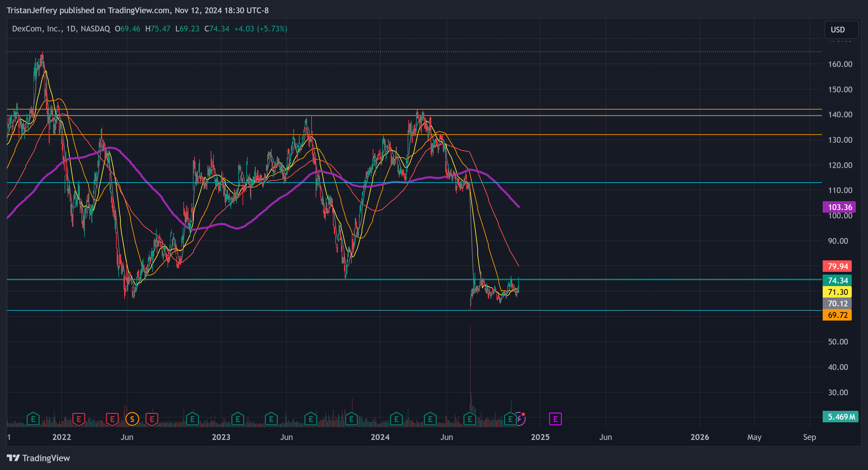Image resolution: width=868 pixels, height=470 pixels.
Task: Click the 2025 time axis label
Action: (x=540, y=437)
